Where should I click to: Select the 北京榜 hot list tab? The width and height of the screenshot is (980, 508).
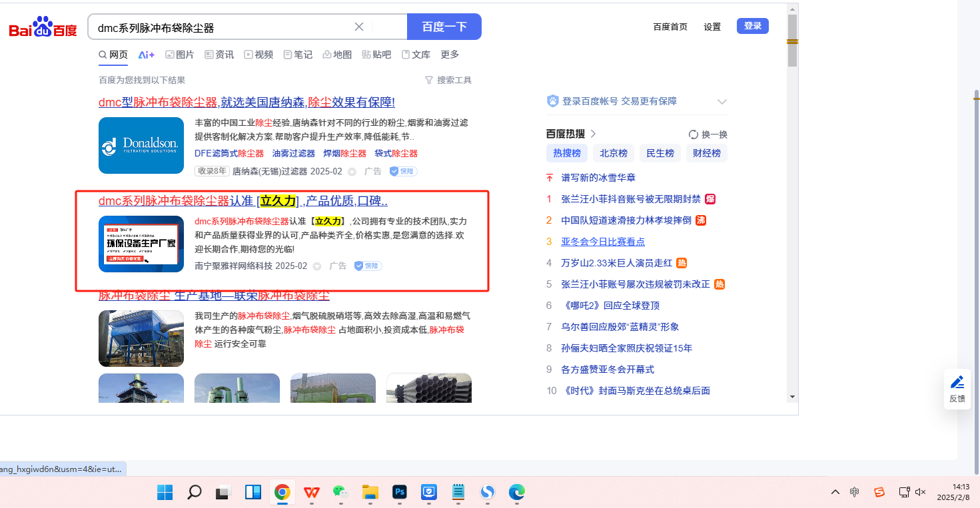point(613,153)
